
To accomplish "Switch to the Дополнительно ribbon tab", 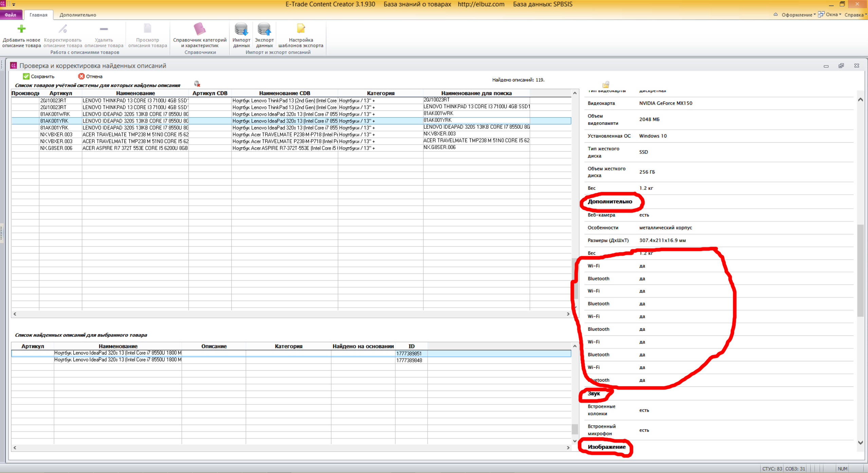I will [x=78, y=15].
